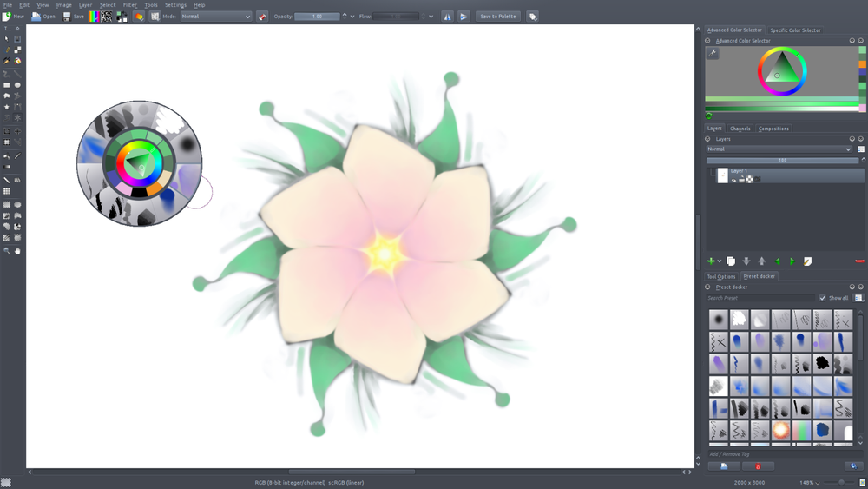Viewport: 868px width, 489px height.
Task: Toggle visibility eye of Layer 1
Action: [733, 180]
